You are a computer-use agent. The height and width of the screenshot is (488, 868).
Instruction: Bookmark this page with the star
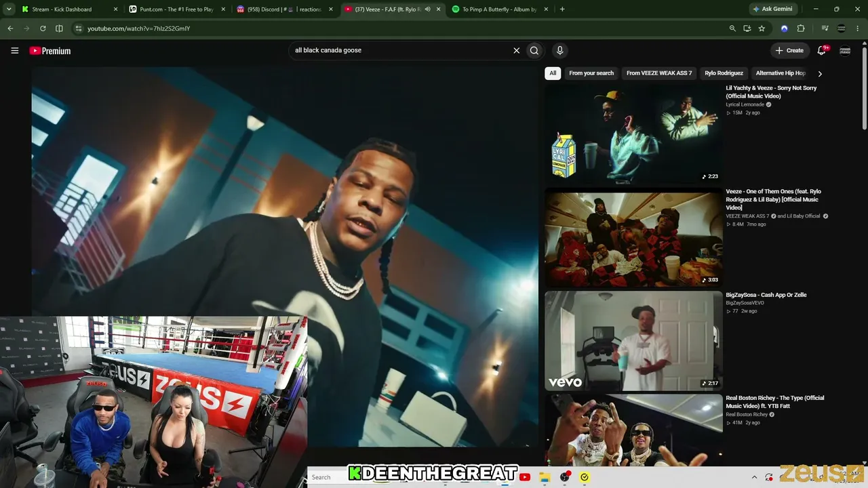pyautogui.click(x=762, y=28)
